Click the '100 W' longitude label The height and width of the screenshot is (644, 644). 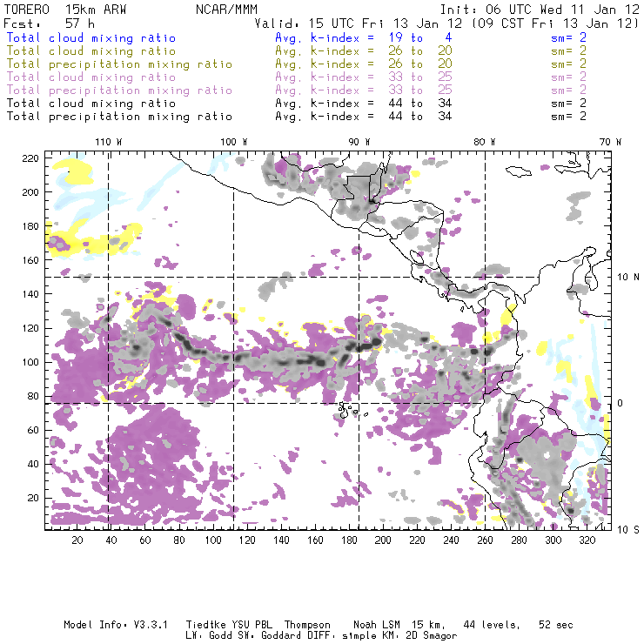pos(234,142)
